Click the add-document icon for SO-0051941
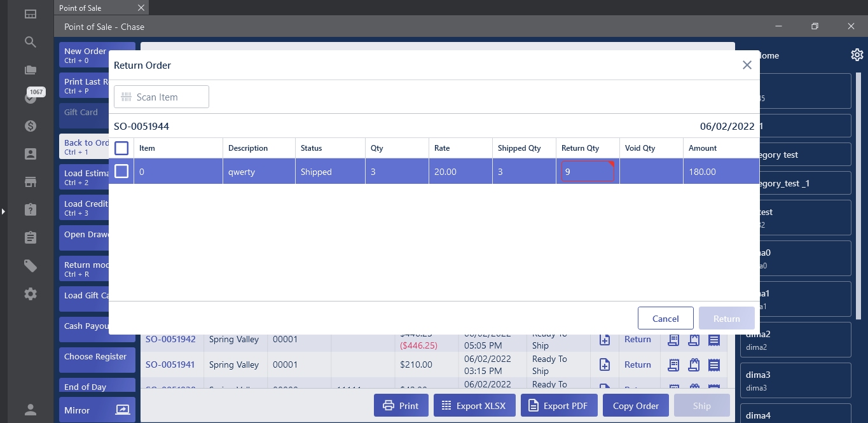Viewport: 868px width, 423px height. (x=605, y=365)
